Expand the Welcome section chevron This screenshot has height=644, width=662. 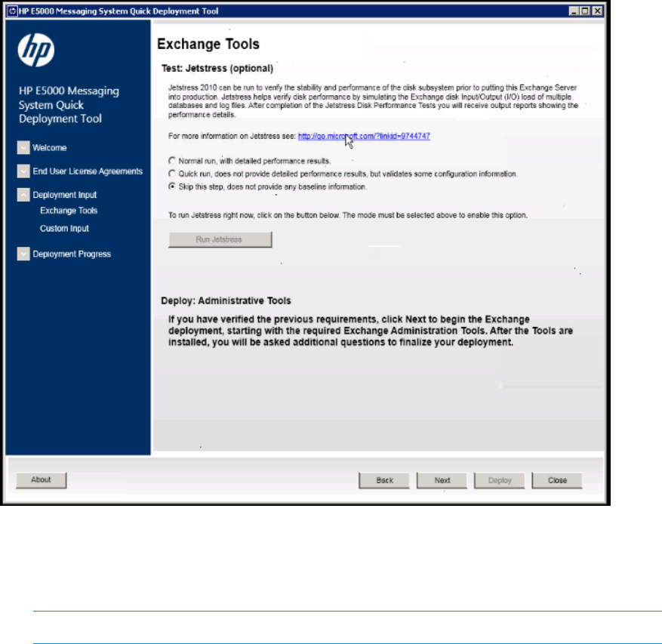pos(23,147)
